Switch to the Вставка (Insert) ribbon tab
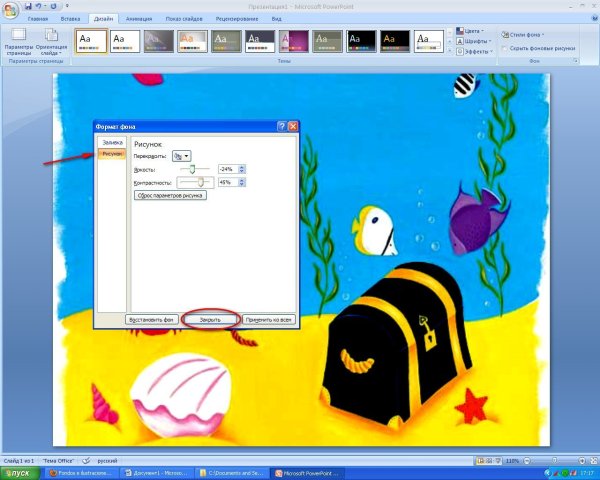The height and width of the screenshot is (480, 600). point(71,19)
